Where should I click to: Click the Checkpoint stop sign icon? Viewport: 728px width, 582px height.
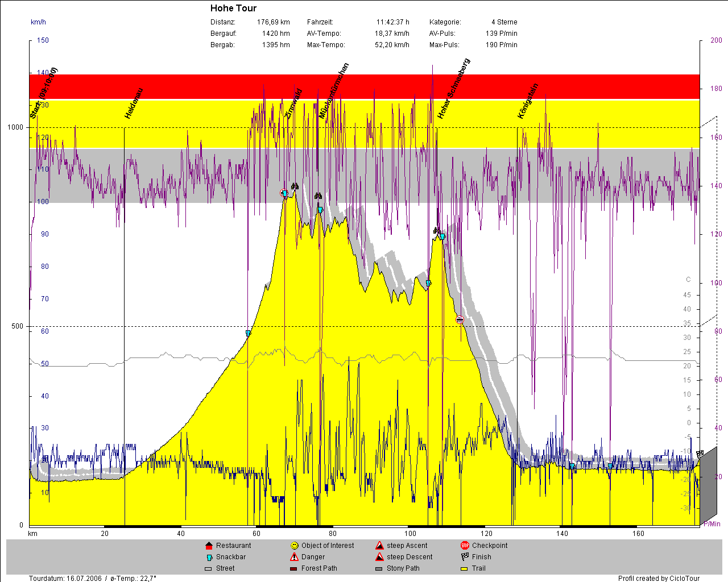click(x=465, y=546)
